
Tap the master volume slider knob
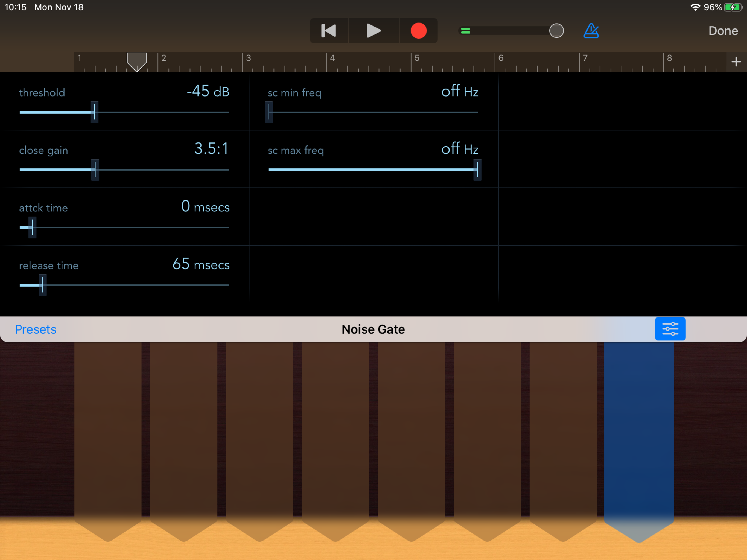pos(556,31)
